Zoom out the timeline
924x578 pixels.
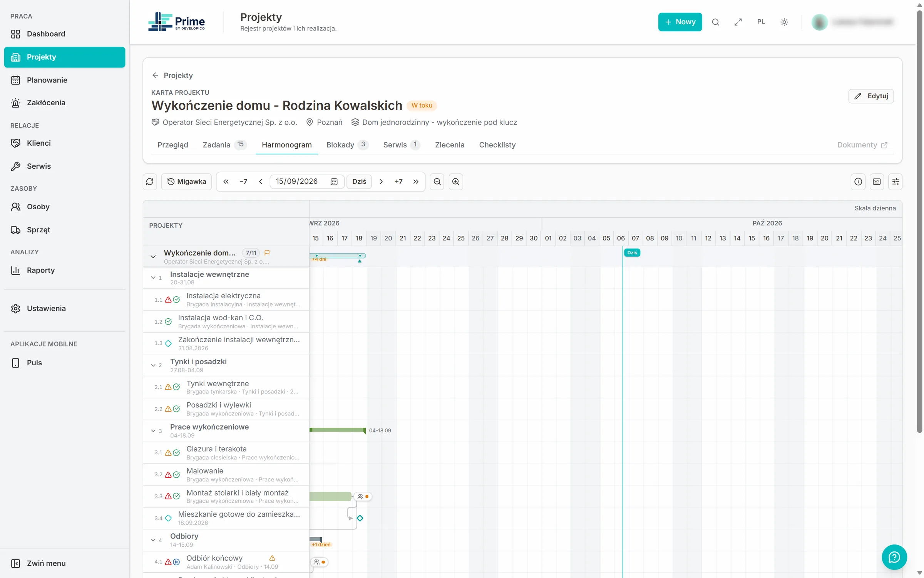pos(437,181)
